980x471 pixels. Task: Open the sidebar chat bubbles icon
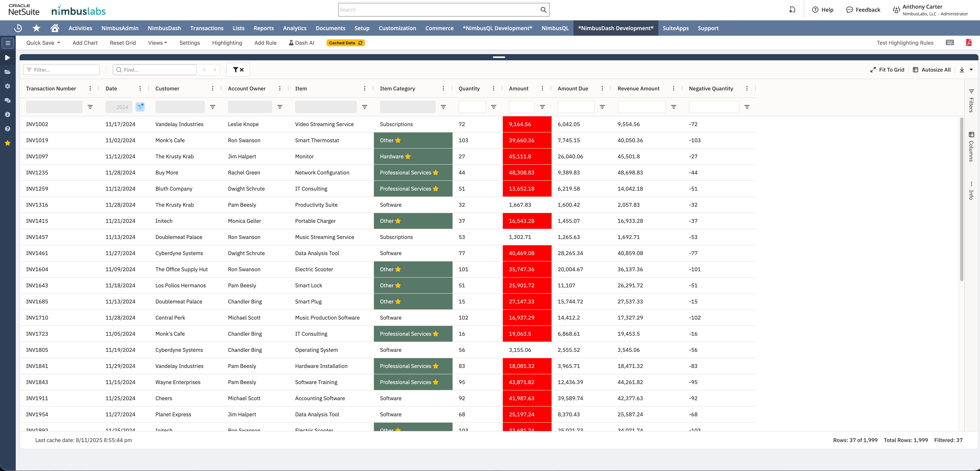8,100
